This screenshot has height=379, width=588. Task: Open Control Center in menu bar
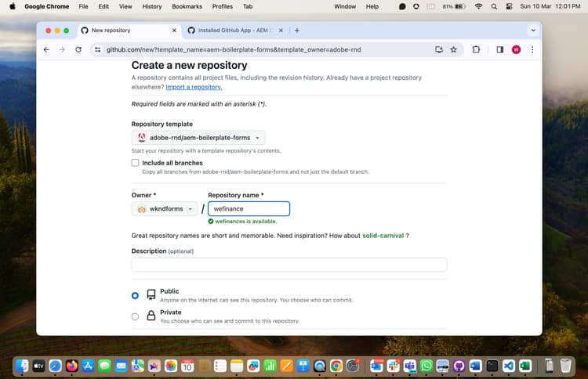[509, 6]
